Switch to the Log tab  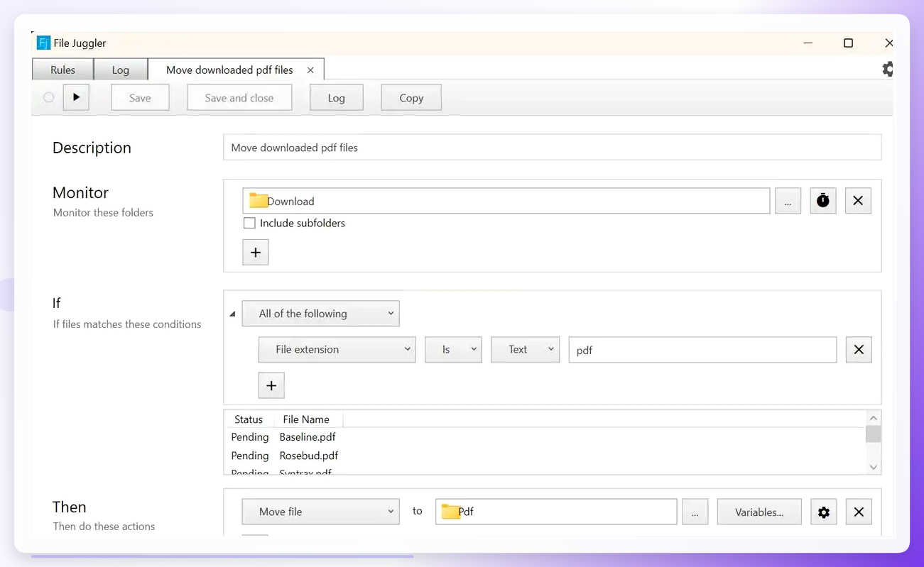[121, 70]
